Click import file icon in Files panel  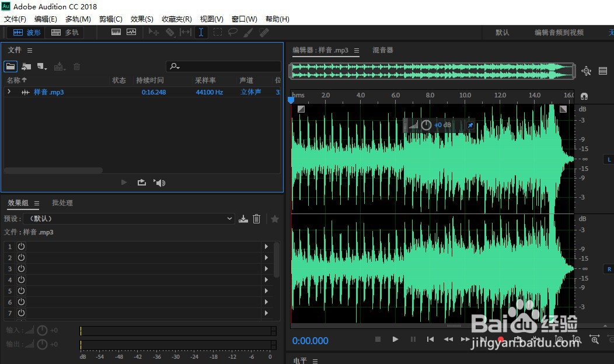coord(26,66)
